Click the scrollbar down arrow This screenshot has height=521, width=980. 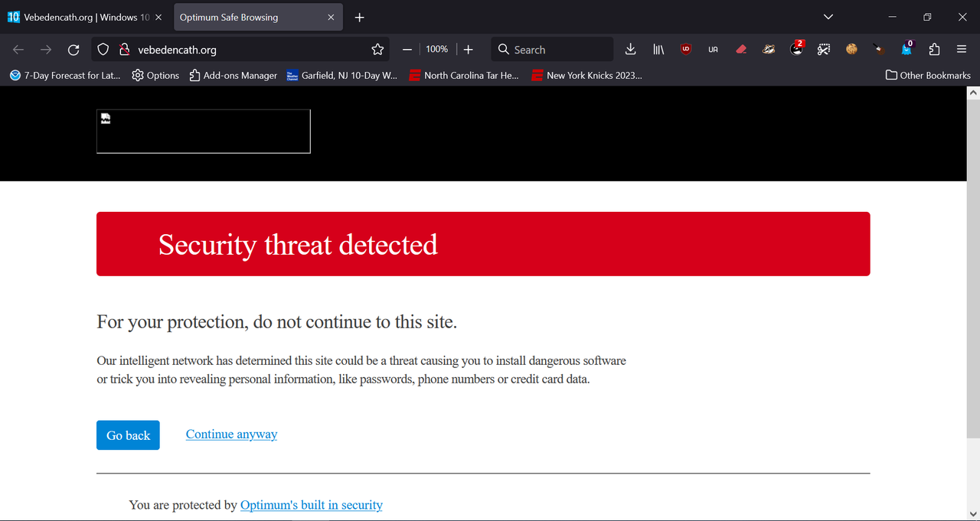click(973, 513)
